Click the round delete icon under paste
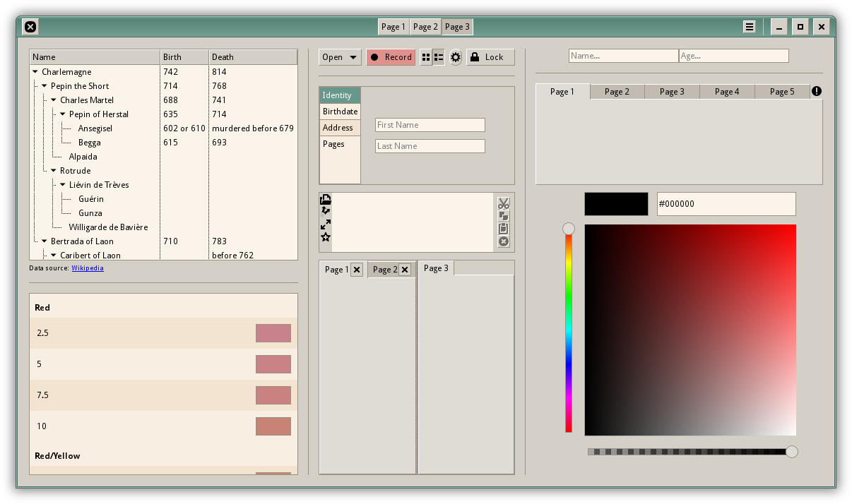 tap(504, 241)
